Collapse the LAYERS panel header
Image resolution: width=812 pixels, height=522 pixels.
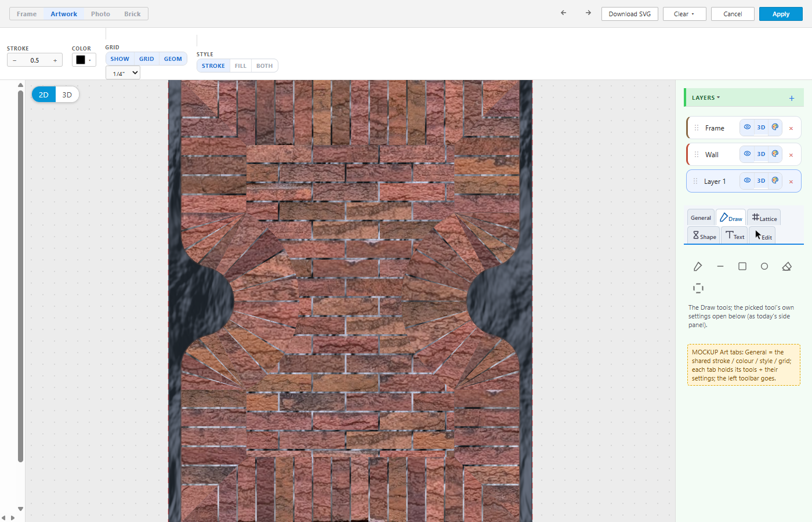[706, 97]
